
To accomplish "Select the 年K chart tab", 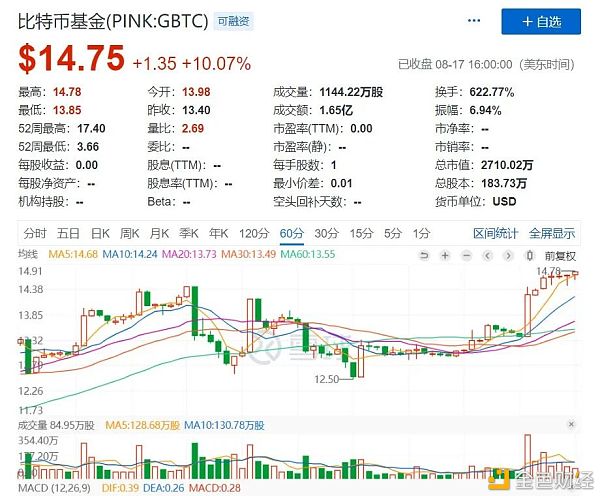I will click(218, 233).
